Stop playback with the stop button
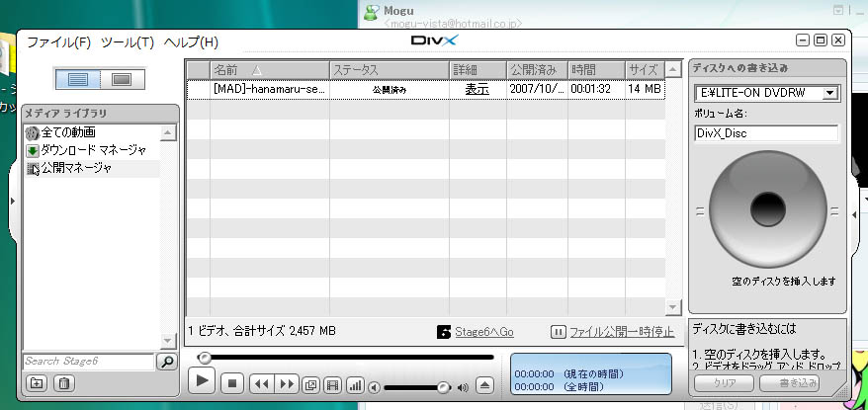Screen dimensions: 868x410 coord(232,383)
